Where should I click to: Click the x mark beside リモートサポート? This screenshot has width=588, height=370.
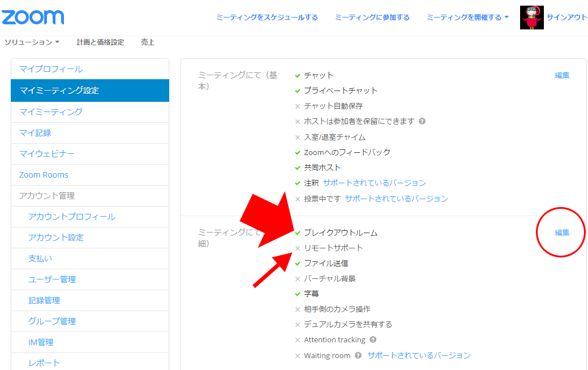tap(298, 248)
